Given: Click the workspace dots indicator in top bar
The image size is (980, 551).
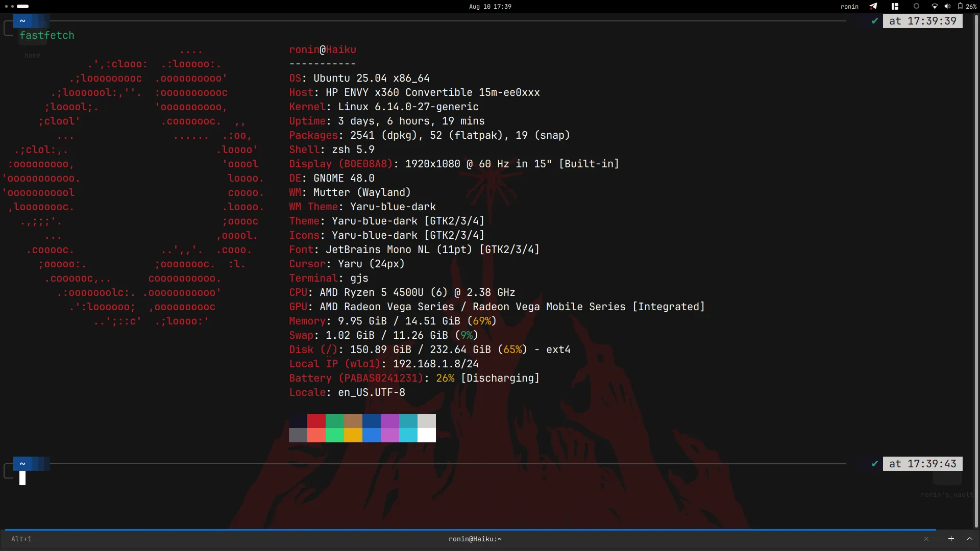Looking at the screenshot, I should point(17,6).
